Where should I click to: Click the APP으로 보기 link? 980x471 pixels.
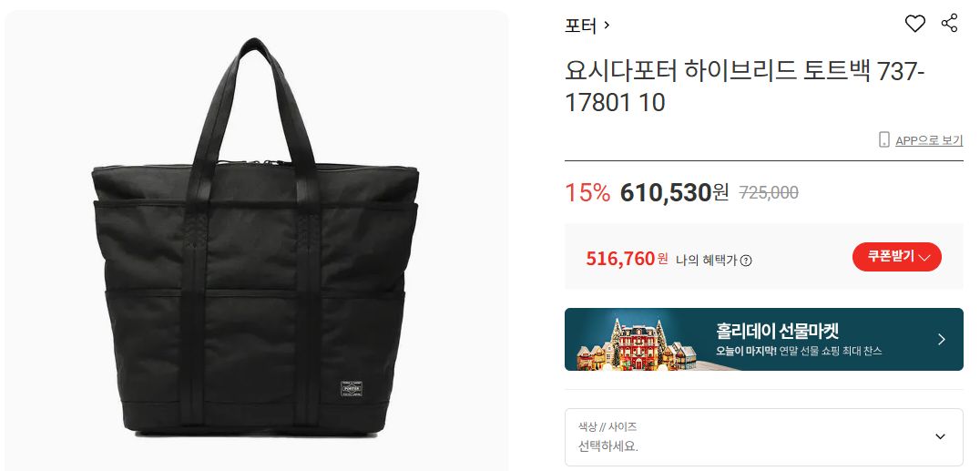[929, 140]
